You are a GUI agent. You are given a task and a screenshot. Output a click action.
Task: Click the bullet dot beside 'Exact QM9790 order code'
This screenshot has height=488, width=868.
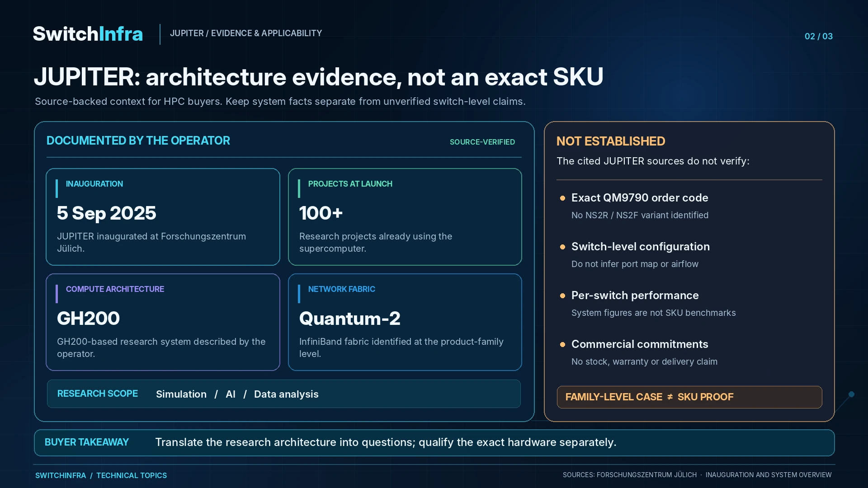click(563, 198)
